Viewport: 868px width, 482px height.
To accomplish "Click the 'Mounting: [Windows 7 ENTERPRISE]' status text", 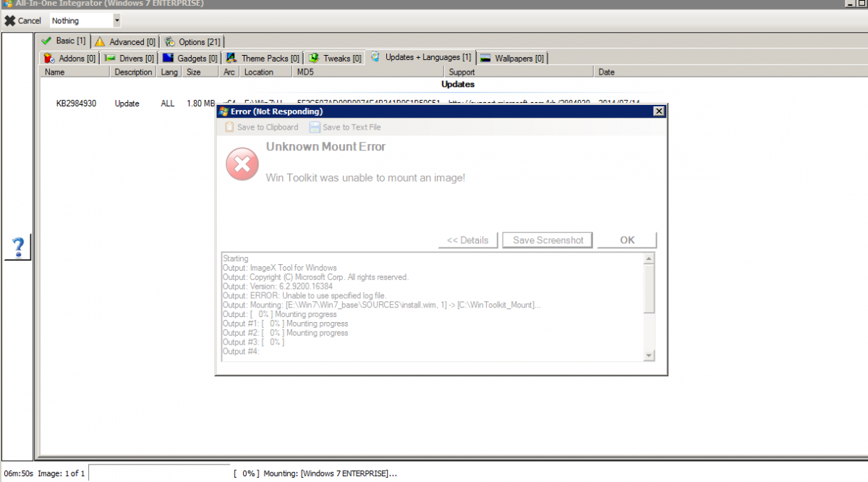I will [331, 473].
